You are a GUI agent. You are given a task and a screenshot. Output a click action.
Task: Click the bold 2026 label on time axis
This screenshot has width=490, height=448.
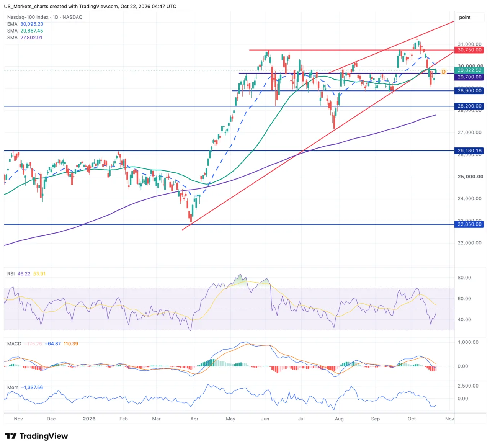pyautogui.click(x=89, y=419)
